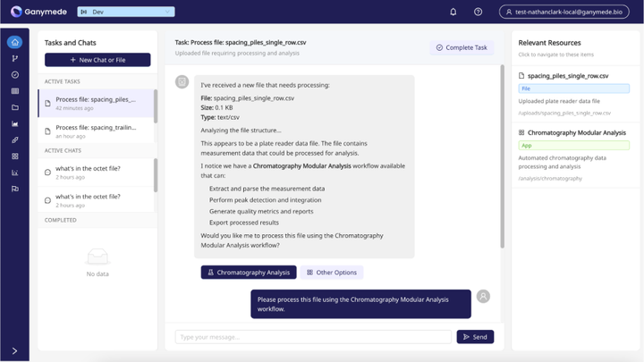Screen dimensions: 644x362
Task: Select the spacing_piles process file task
Action: [x=96, y=104]
